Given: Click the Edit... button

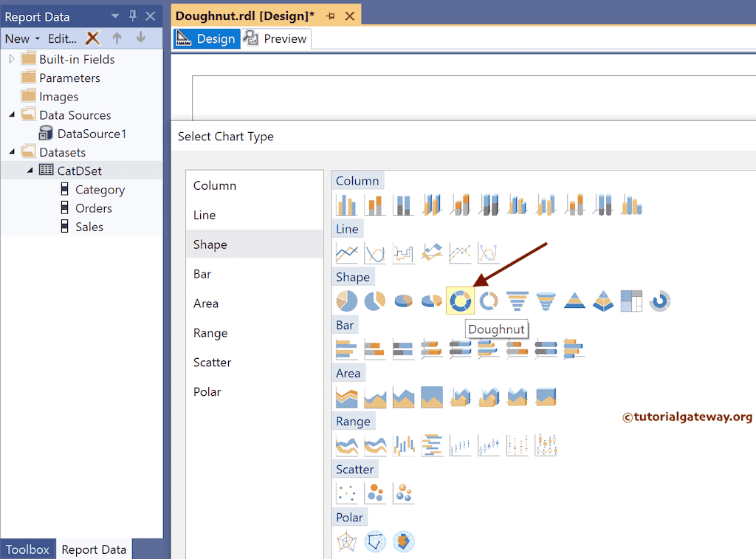Looking at the screenshot, I should point(62,38).
